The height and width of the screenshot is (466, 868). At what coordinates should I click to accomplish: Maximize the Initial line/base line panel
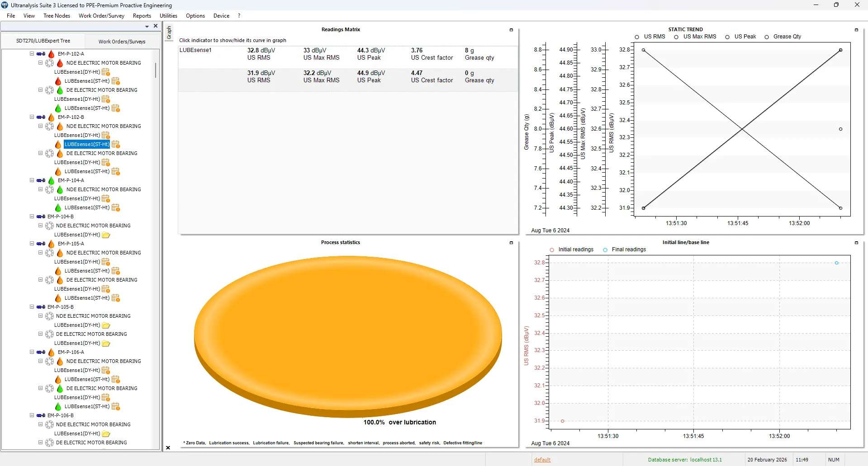(856, 243)
